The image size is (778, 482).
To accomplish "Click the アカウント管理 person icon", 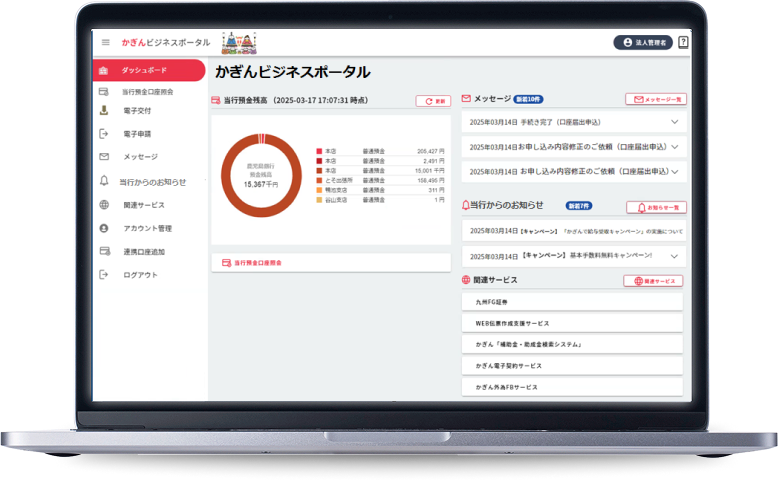I will click(103, 228).
